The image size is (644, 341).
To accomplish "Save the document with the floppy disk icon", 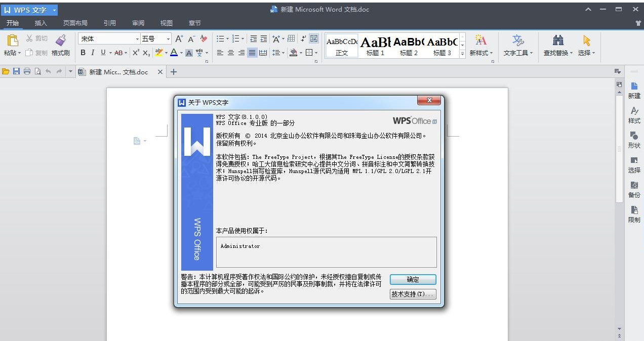I will (x=16, y=71).
